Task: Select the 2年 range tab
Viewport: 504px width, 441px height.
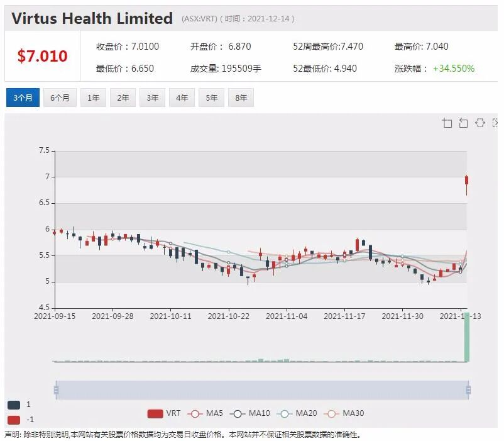Action: click(x=123, y=98)
